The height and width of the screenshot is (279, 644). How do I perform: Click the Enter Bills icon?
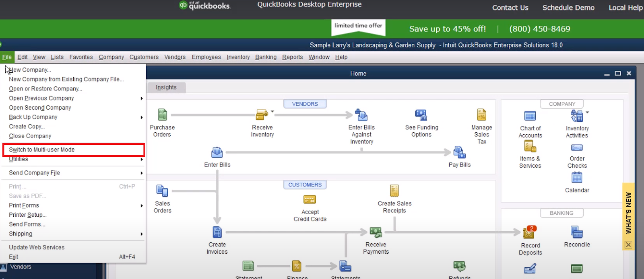217,153
